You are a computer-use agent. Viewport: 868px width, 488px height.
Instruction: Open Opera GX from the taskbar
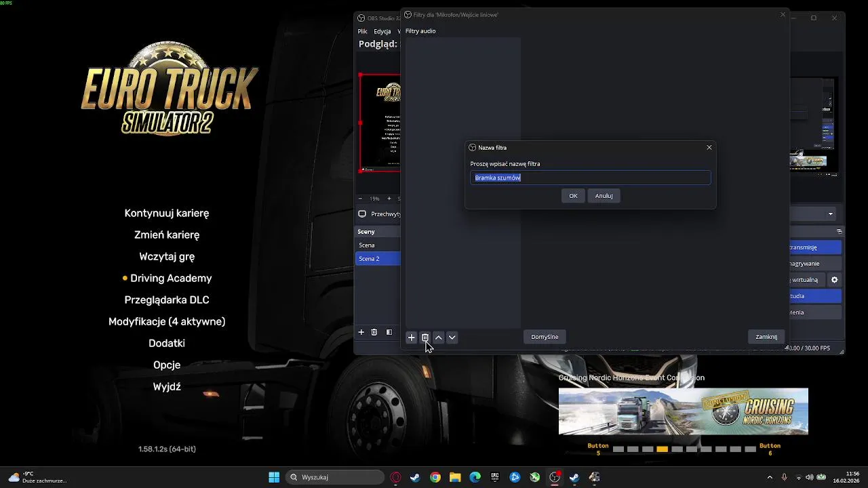pyautogui.click(x=396, y=477)
